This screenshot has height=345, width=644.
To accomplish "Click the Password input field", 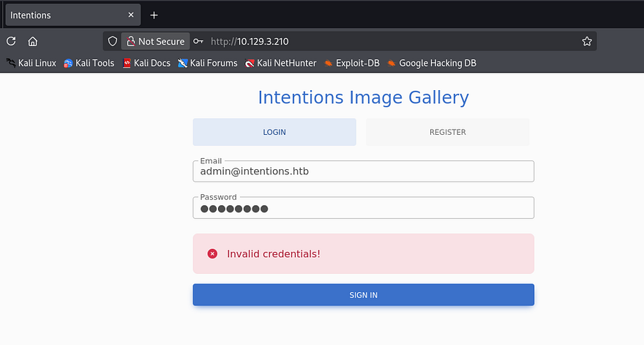I will (x=363, y=208).
